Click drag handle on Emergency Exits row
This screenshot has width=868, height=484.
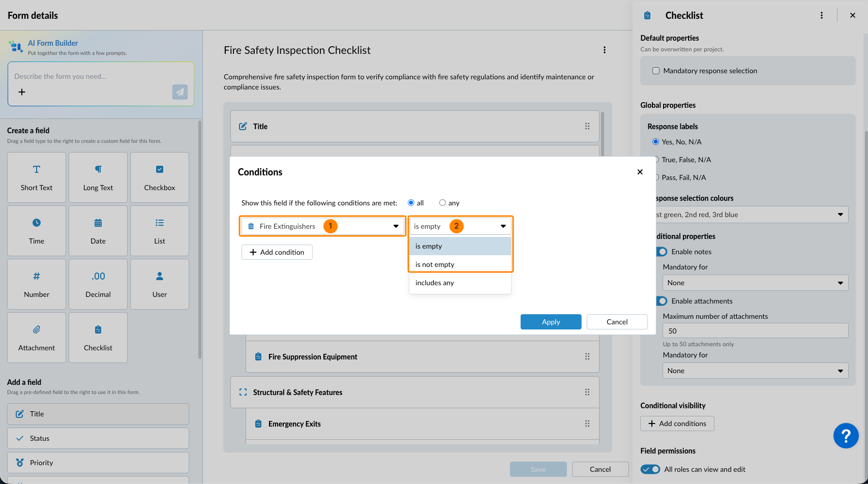(x=587, y=424)
